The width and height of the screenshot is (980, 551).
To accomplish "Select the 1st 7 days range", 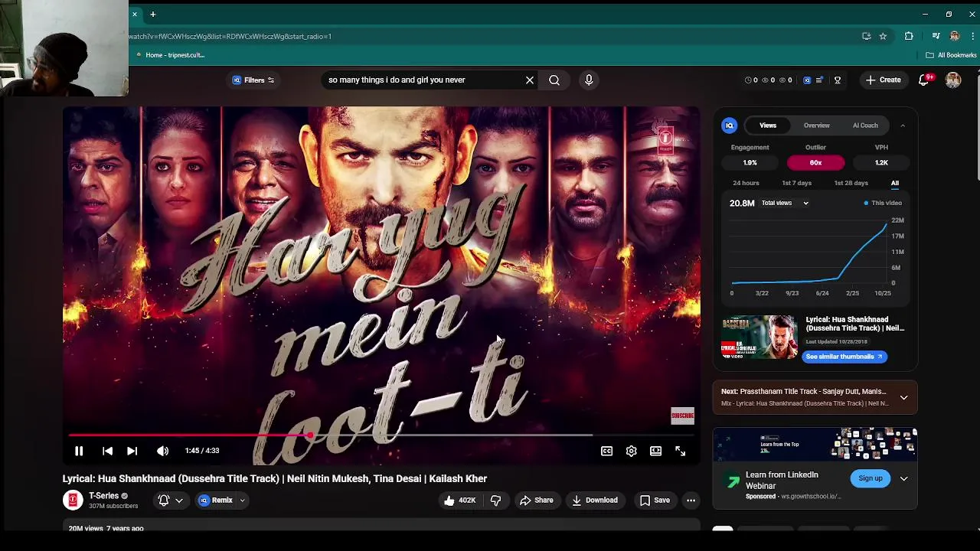I will point(796,183).
